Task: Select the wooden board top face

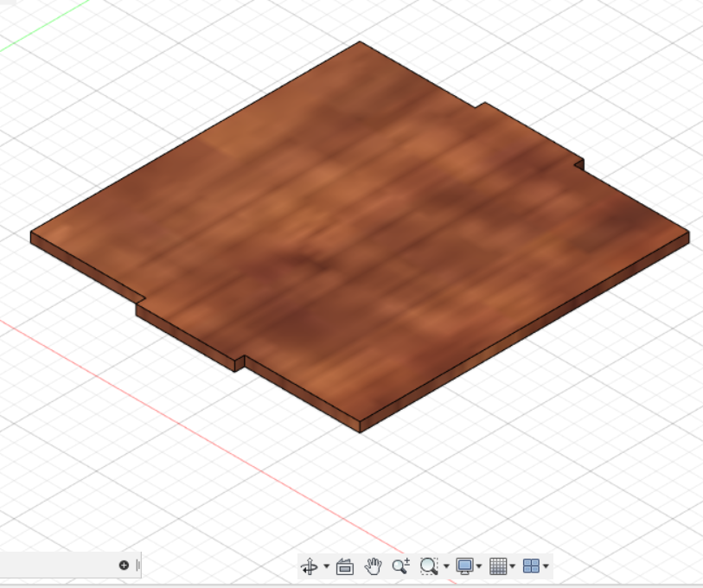Action: pos(359,233)
